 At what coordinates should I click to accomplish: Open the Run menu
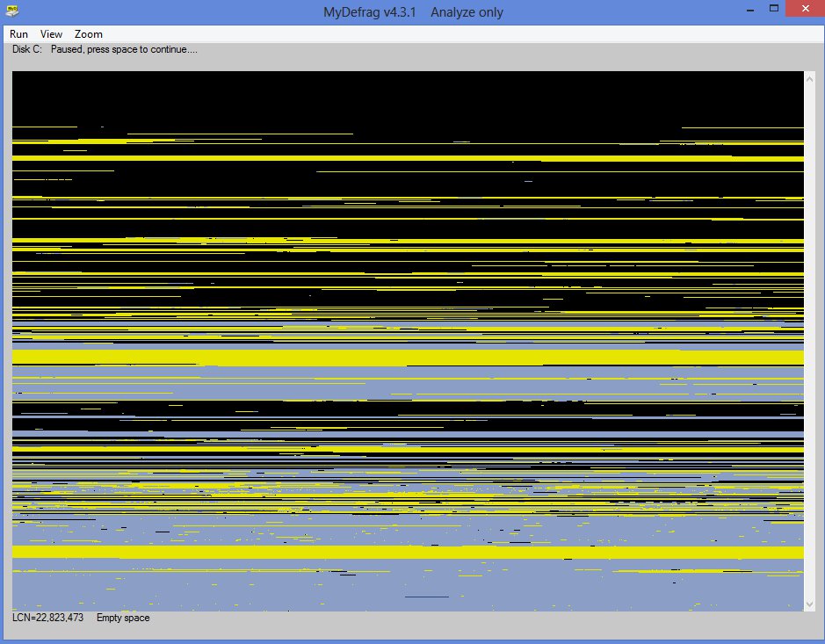18,34
